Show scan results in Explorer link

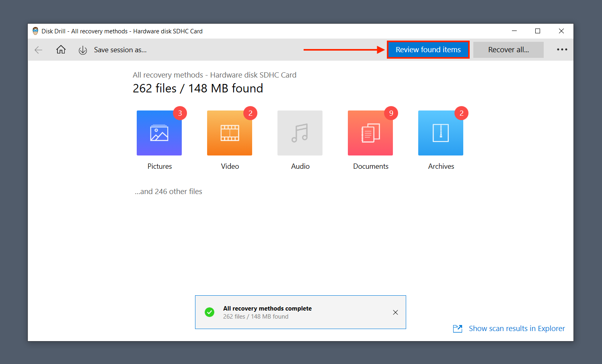517,329
